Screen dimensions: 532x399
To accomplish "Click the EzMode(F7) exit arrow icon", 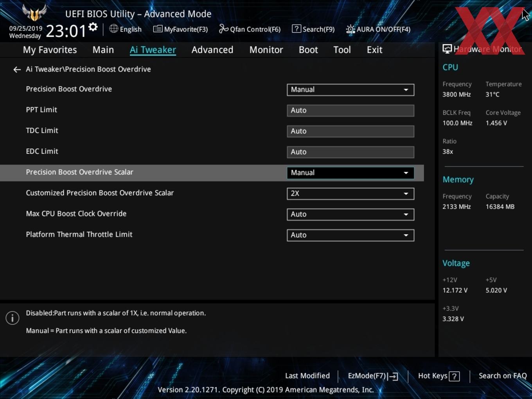I will (393, 376).
